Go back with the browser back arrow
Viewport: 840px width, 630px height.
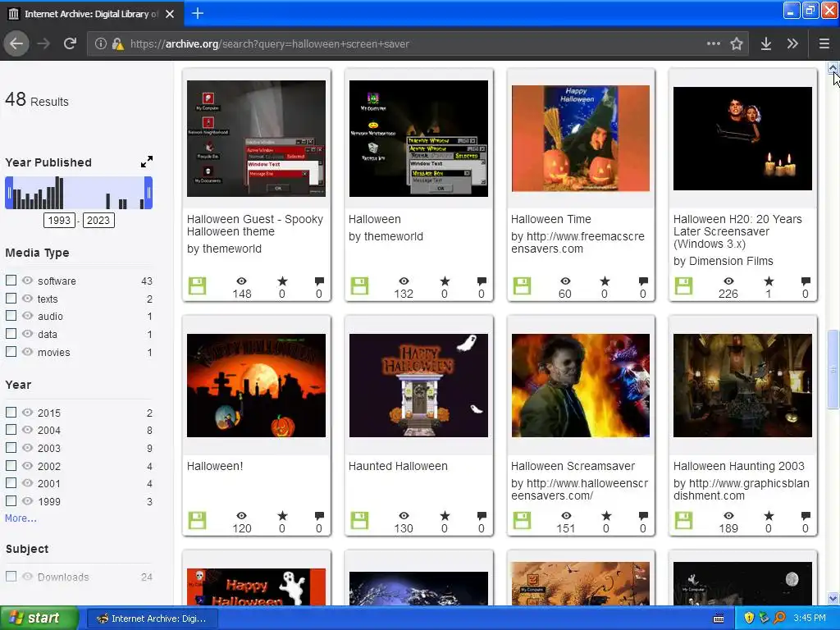tap(16, 43)
